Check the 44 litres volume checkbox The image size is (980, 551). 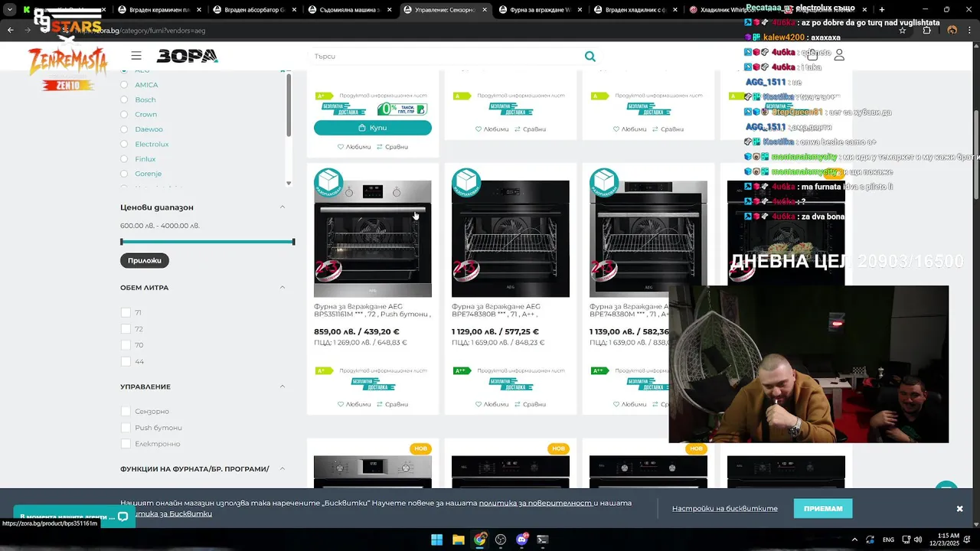point(126,361)
